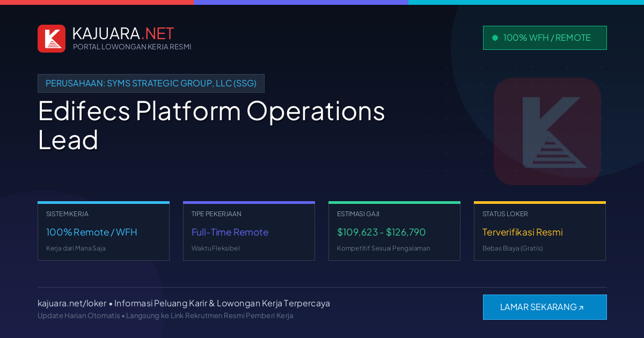Click the Perusahaan: Syms Strategic Group tag

(151, 83)
